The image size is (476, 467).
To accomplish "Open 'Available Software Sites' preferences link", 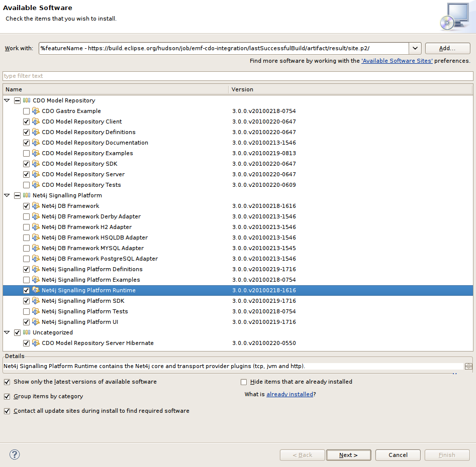I will point(396,60).
